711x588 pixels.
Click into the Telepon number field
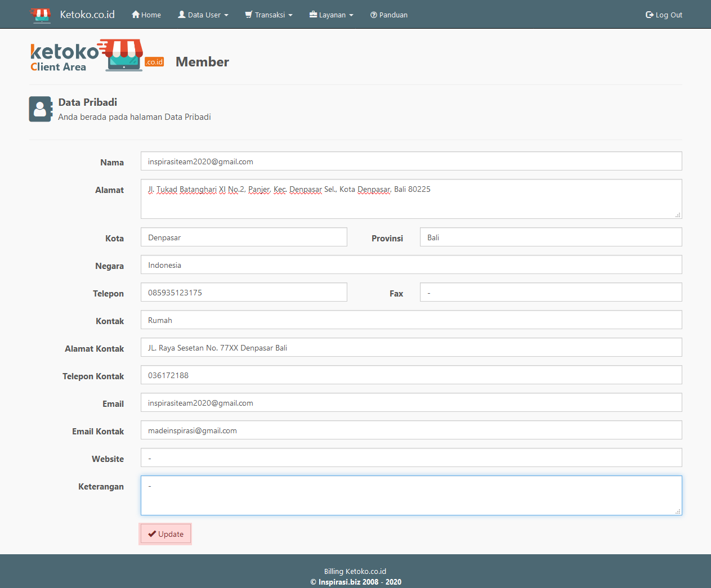244,293
